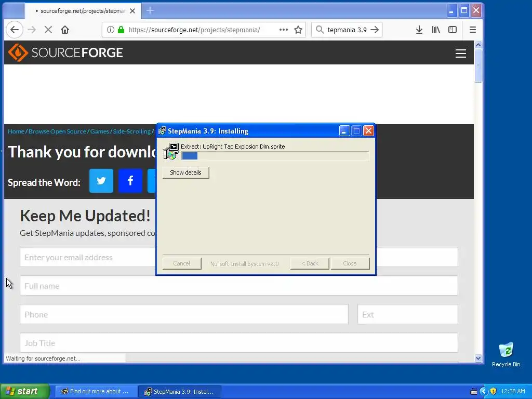Minimize the StepMania installer window
The image size is (532, 399).
click(x=344, y=130)
